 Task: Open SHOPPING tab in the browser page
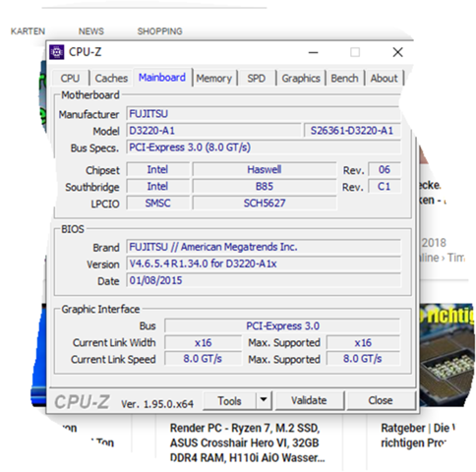[159, 31]
